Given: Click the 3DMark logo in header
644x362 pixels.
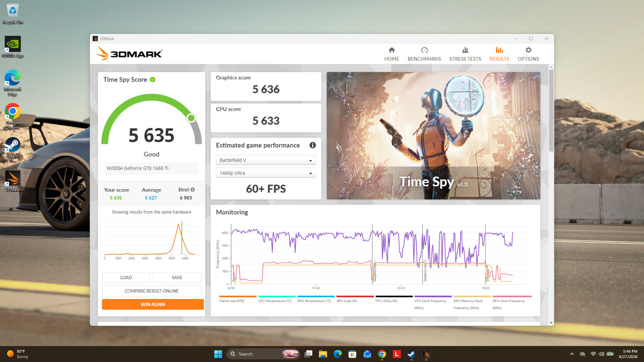Looking at the screenshot, I should [x=129, y=53].
